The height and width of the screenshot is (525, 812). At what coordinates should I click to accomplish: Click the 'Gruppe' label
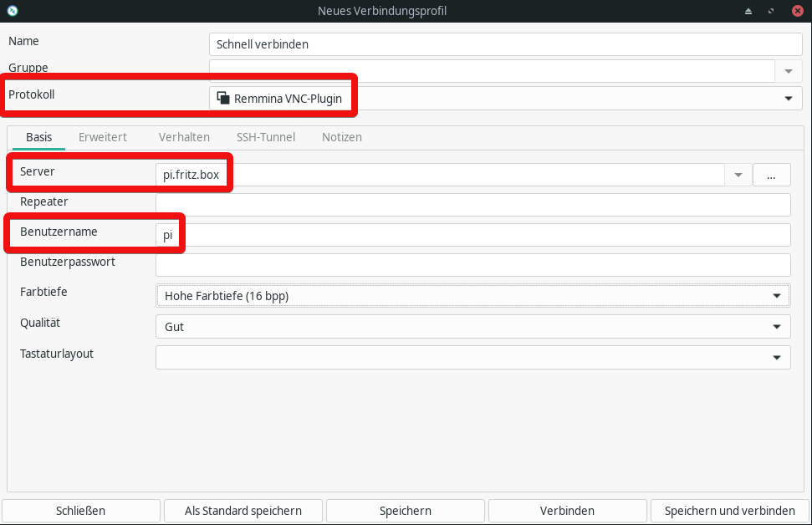28,68
